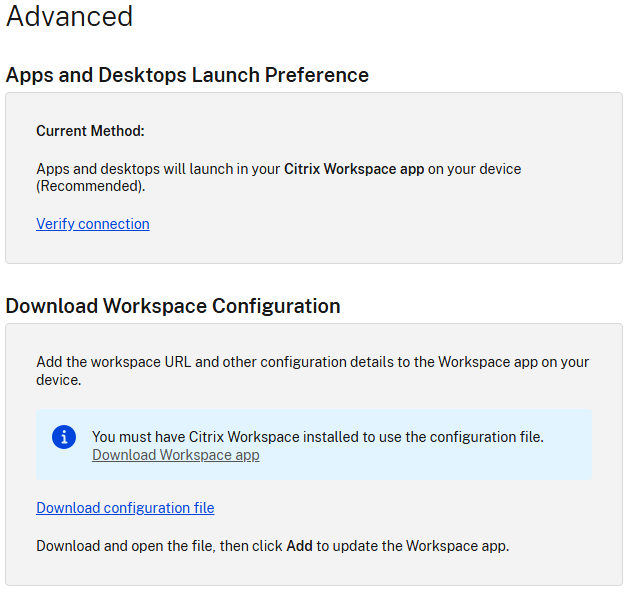Click the 'on your device' text after Citrix Workspace app
Screen dimensions: 626x589
(x=475, y=169)
